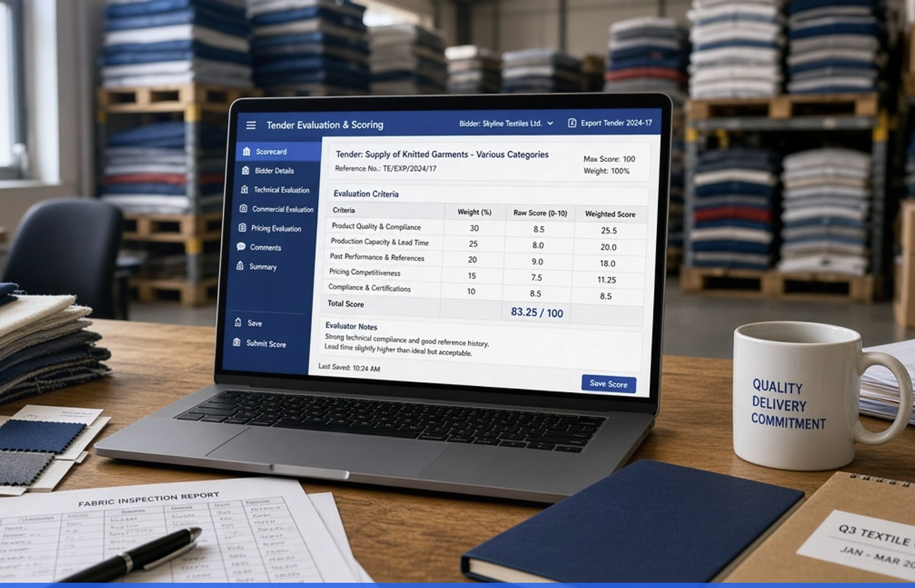The image size is (915, 588).
Task: Click the weighted score 25.5
Action: pos(609,231)
